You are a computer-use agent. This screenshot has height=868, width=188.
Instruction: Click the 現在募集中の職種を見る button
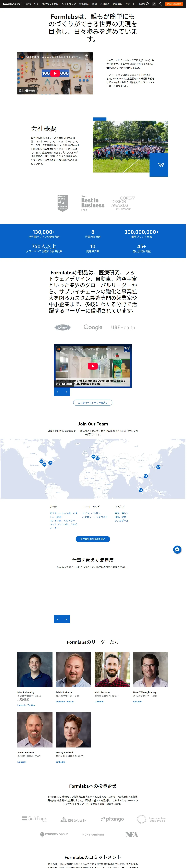(93, 539)
